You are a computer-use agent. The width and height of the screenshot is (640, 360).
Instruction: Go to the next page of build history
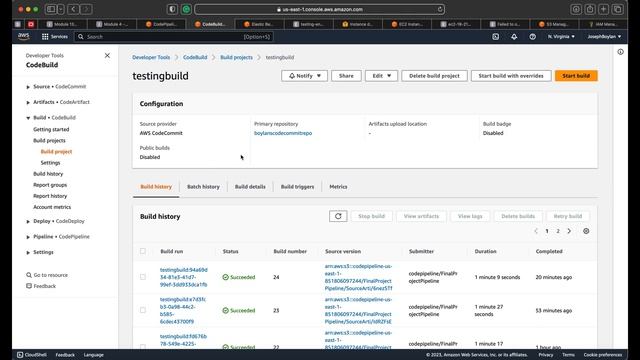569,231
